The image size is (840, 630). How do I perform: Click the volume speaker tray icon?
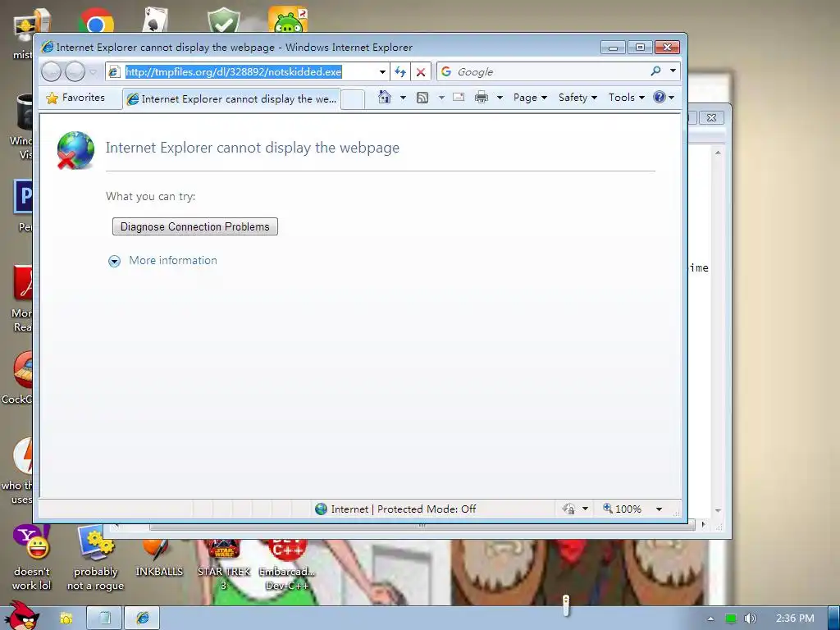click(751, 619)
